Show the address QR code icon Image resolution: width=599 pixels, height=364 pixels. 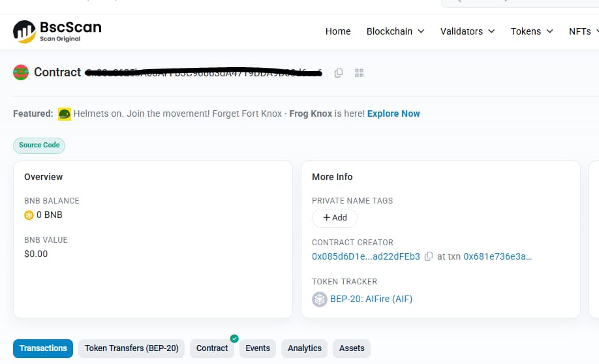359,73
